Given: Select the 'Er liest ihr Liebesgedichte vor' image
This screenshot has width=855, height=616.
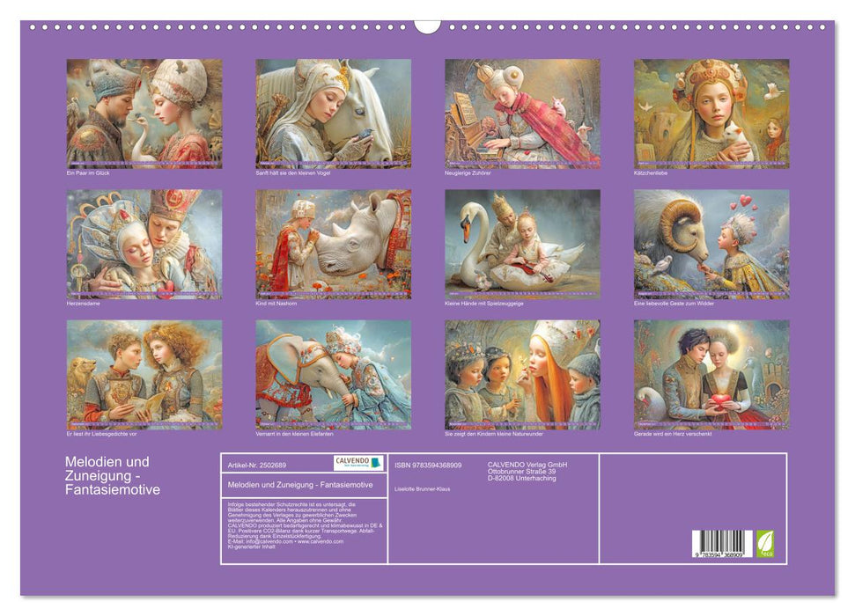Looking at the screenshot, I should [x=144, y=375].
